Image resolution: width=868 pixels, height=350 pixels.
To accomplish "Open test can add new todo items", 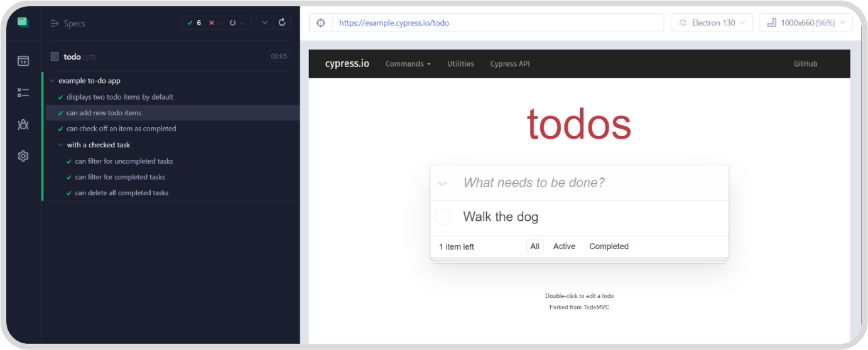I will 104,113.
